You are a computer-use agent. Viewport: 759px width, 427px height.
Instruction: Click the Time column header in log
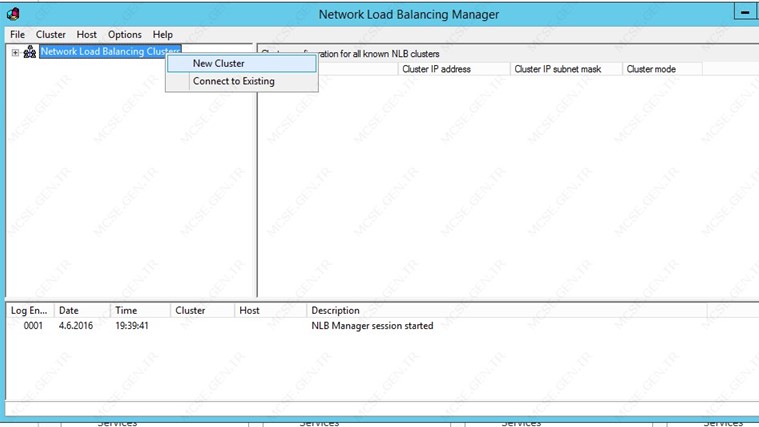point(140,310)
